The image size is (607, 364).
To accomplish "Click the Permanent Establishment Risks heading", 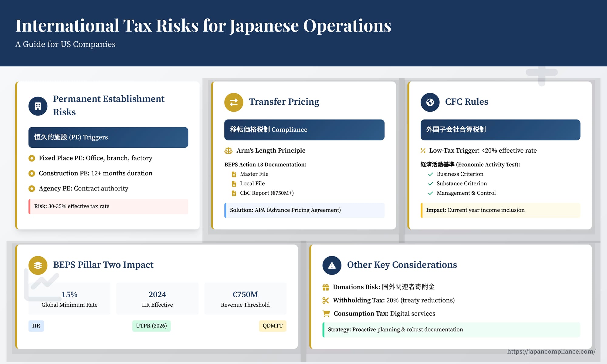I will (x=109, y=106).
